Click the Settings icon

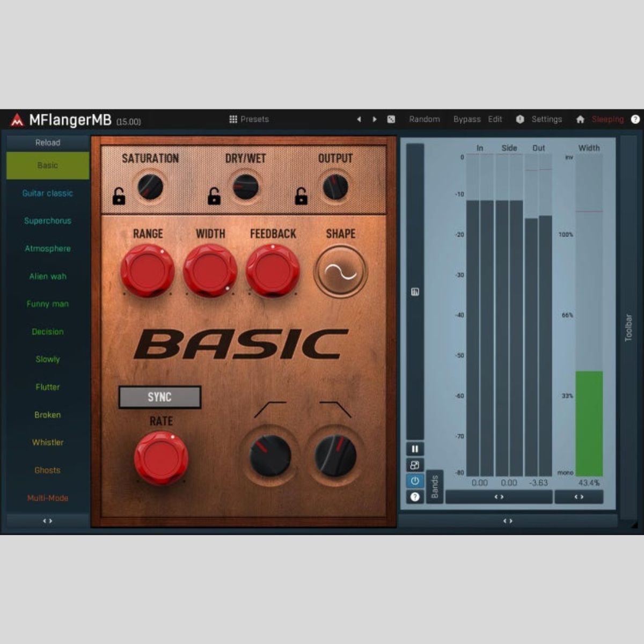tap(519, 119)
